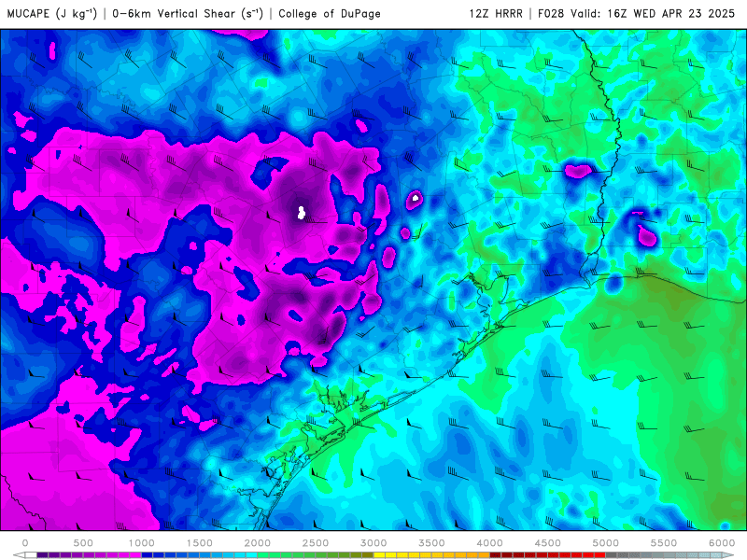Image resolution: width=747 pixels, height=560 pixels.
Task: Click the 500 value on the color scale
Action: 83,543
